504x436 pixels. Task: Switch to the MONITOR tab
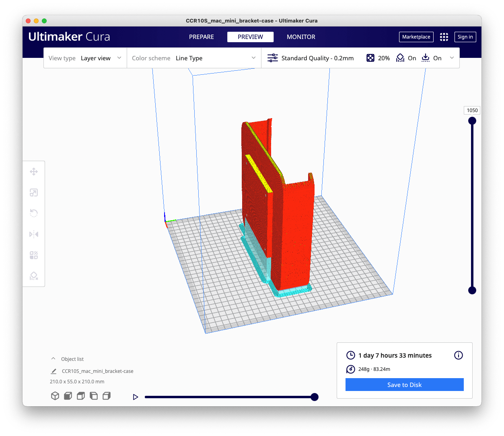(301, 37)
